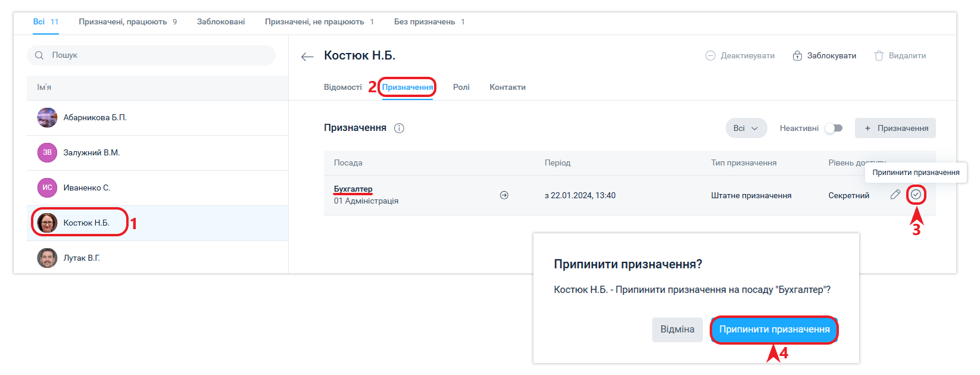The height and width of the screenshot is (375, 980).
Task: Click the pencil edit icon in Бухгалтер row
Action: [x=895, y=195]
